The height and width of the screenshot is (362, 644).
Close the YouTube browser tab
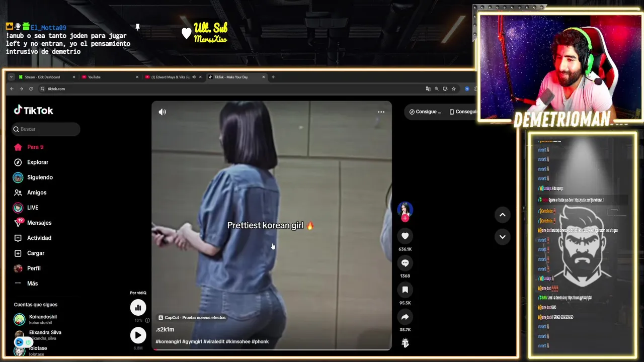pos(137,77)
